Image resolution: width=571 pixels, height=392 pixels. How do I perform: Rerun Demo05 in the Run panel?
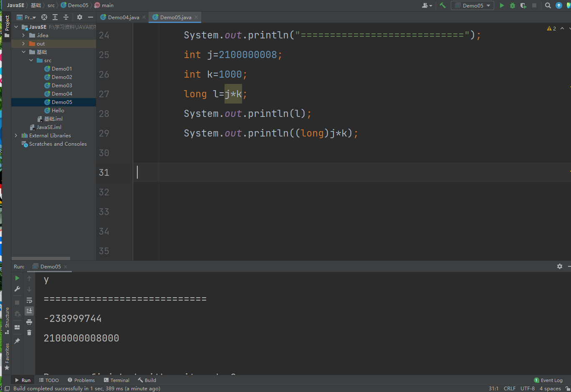click(17, 278)
